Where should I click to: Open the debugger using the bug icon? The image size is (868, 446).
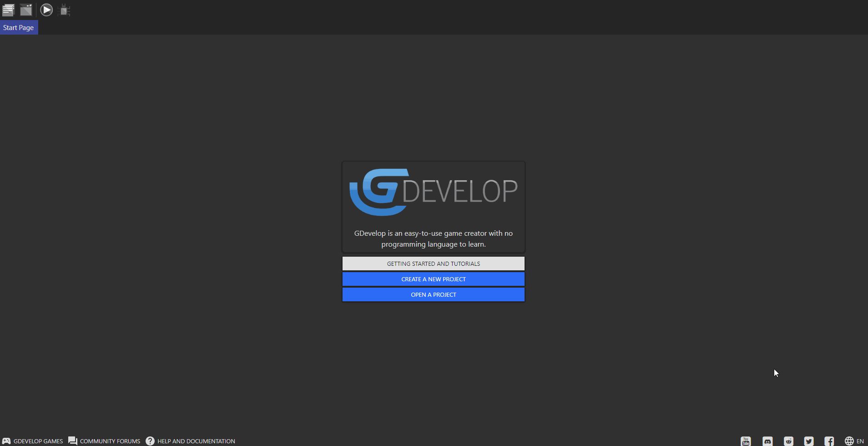[65, 10]
